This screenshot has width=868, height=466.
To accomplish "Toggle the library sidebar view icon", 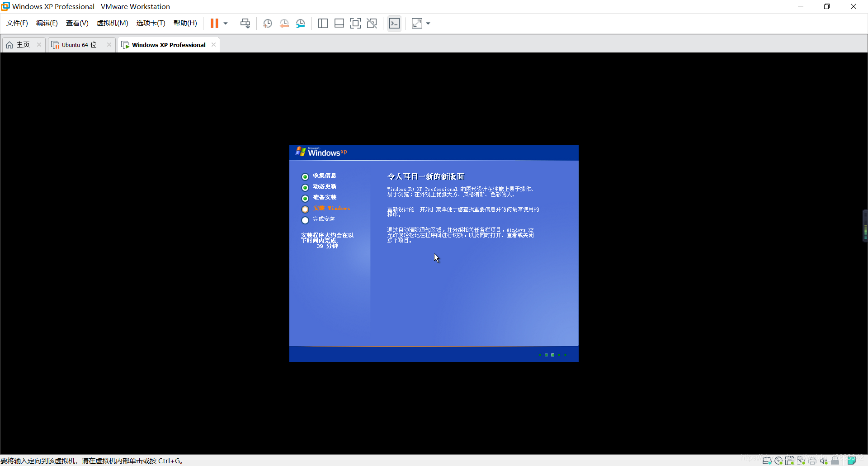I will tap(323, 24).
